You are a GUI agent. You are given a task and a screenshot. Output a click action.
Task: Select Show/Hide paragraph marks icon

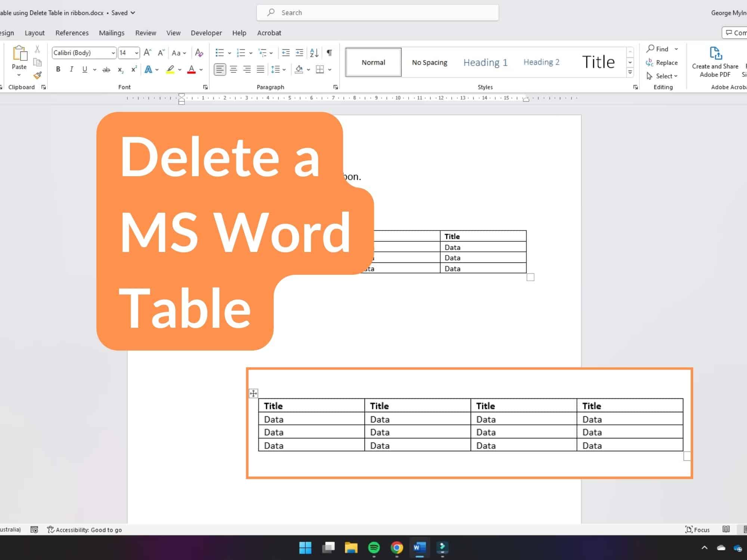click(329, 53)
